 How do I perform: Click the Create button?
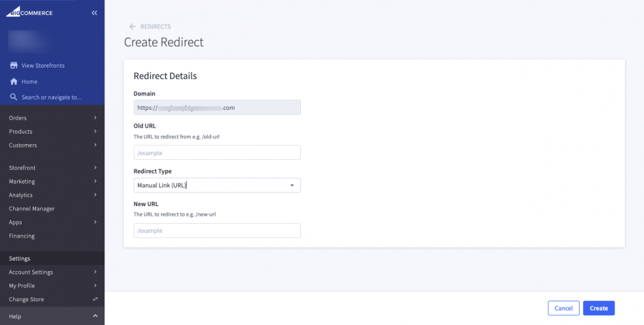pos(598,308)
